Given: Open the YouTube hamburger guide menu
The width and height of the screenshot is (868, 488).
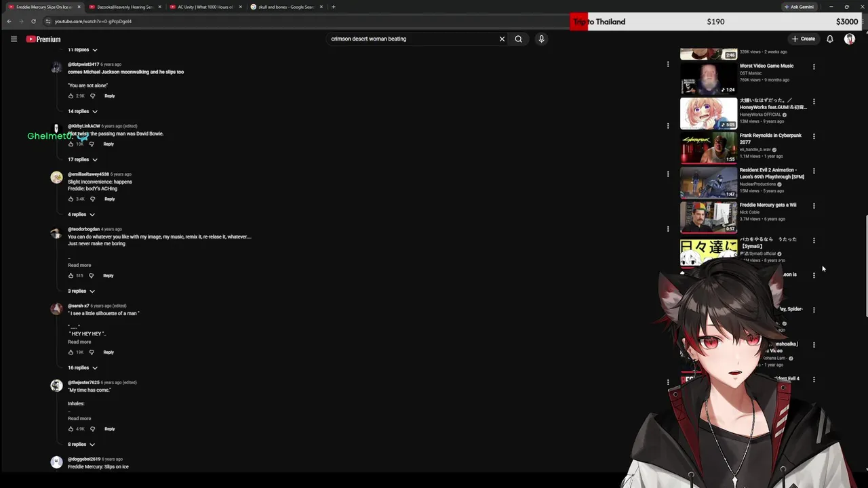Looking at the screenshot, I should 14,39.
